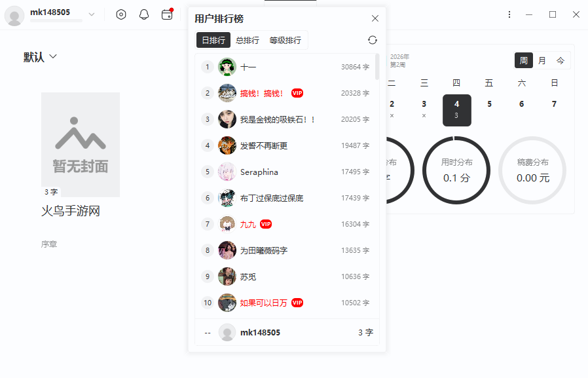The image size is (588, 378).
Task: Close the 用户排行榜 popup
Action: [x=375, y=18]
